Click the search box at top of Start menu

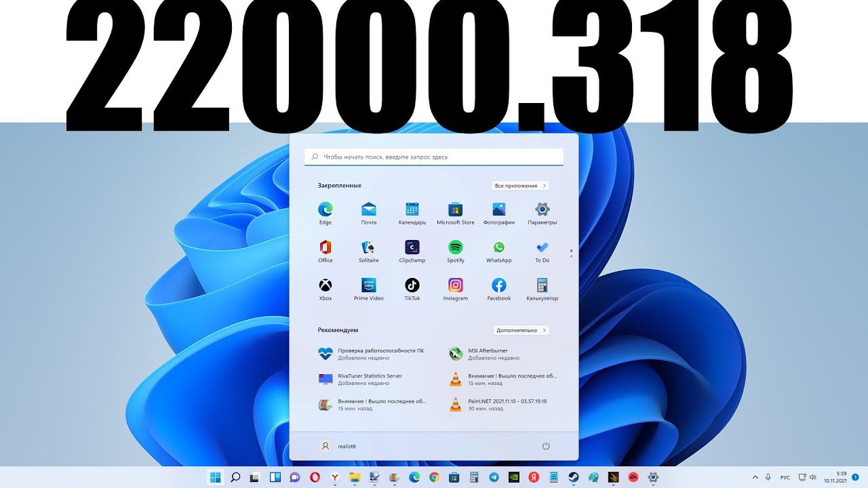pos(434,157)
